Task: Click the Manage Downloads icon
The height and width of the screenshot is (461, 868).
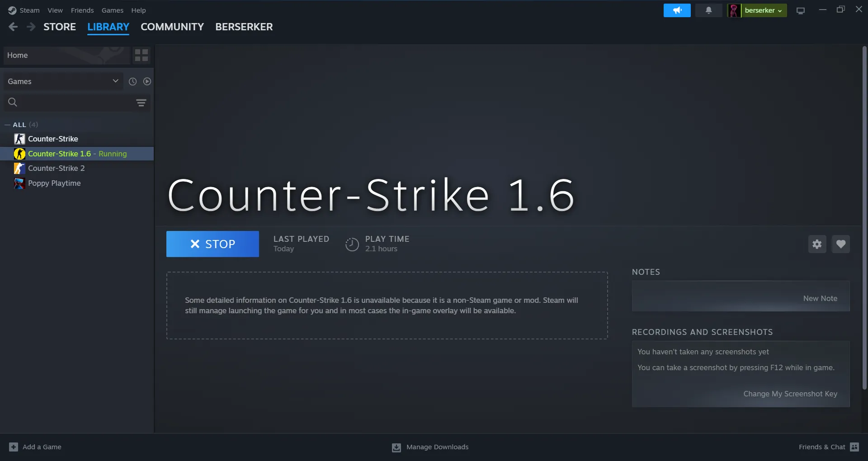Action: click(x=396, y=447)
